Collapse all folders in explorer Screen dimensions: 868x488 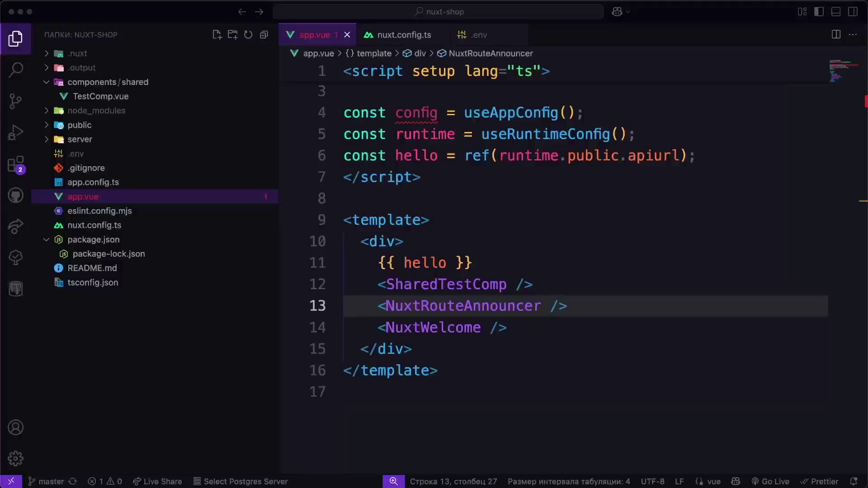point(264,35)
